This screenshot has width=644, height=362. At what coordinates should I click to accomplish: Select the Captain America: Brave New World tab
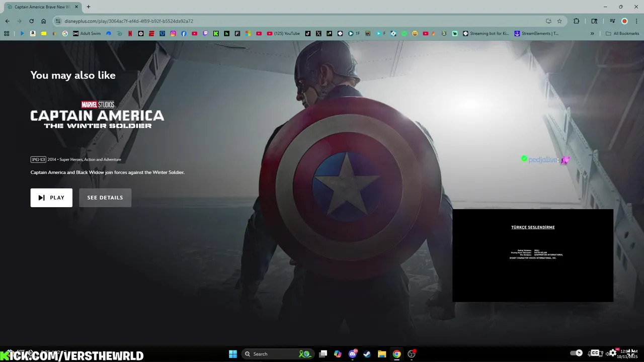pyautogui.click(x=42, y=7)
